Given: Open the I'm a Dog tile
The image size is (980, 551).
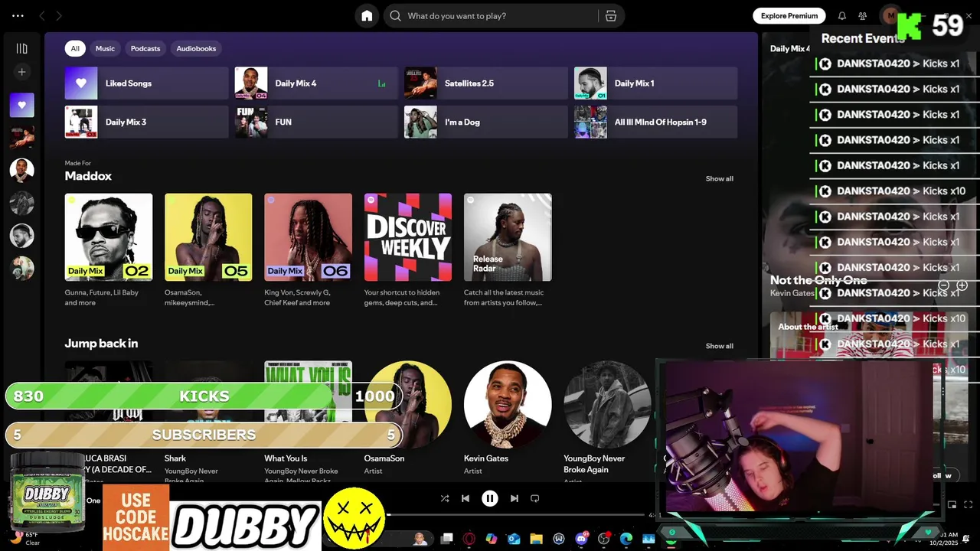Looking at the screenshot, I should click(x=486, y=122).
